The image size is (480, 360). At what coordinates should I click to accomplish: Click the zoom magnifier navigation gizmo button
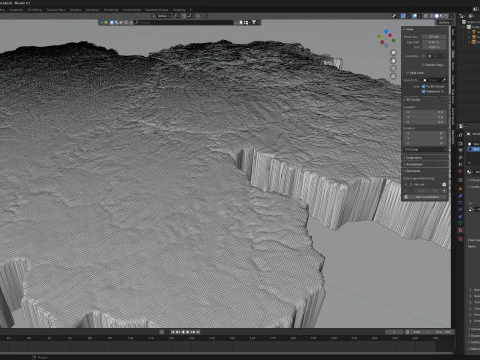point(393,53)
